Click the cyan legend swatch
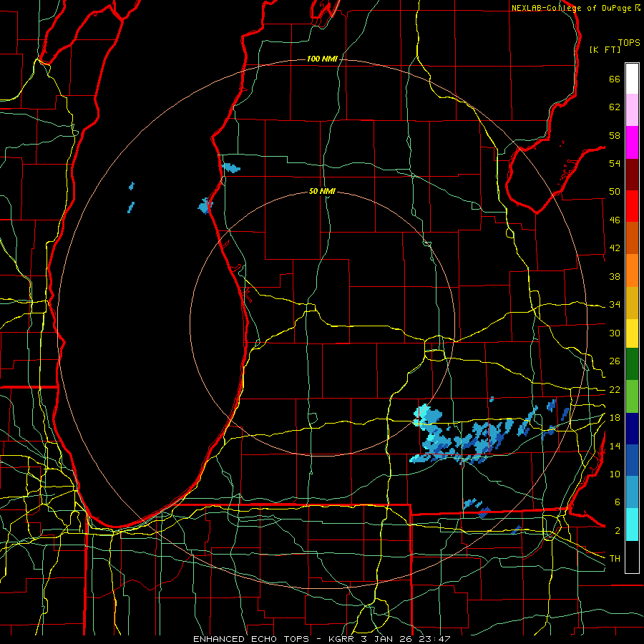Image resolution: width=644 pixels, height=644 pixels. point(632,525)
